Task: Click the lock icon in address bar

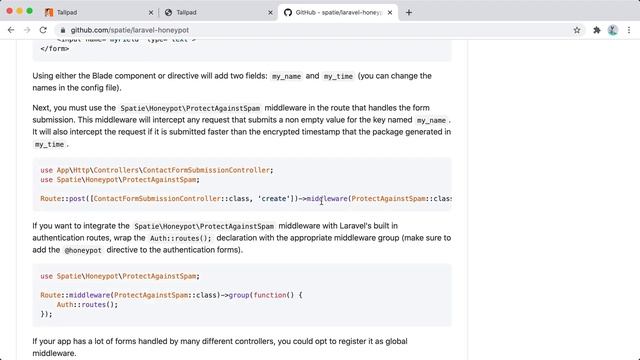Action: tap(62, 30)
